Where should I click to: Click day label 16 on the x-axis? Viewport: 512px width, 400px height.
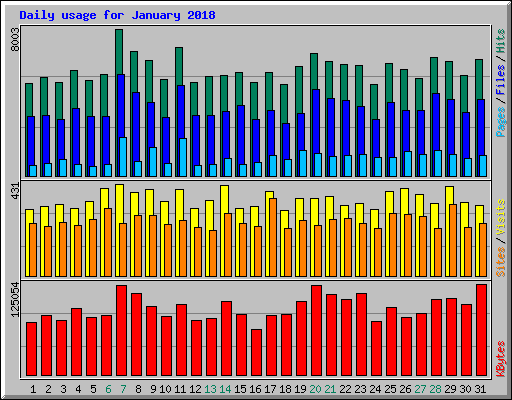tap(255, 389)
